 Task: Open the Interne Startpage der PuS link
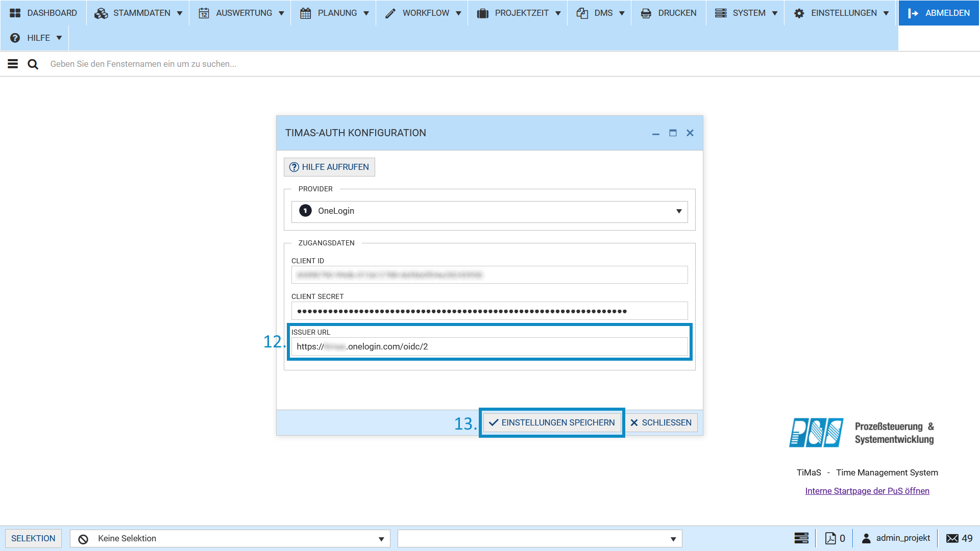pos(867,491)
